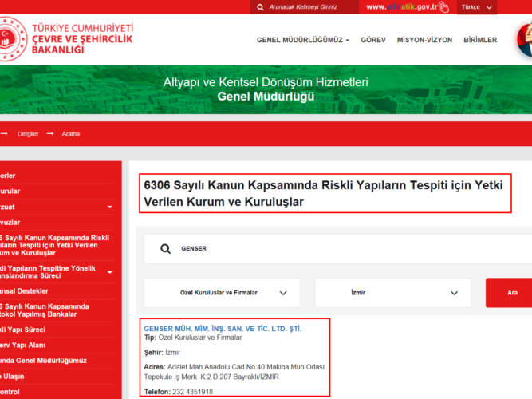
Task: Expand the Mevzuat sidebar item arrow
Action: 110,207
